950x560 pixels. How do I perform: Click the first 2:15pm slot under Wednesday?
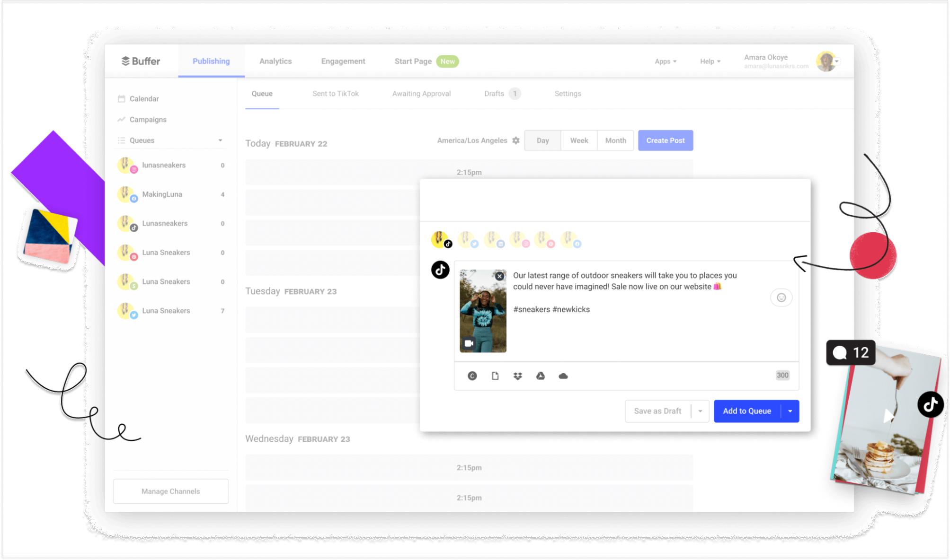click(x=469, y=468)
